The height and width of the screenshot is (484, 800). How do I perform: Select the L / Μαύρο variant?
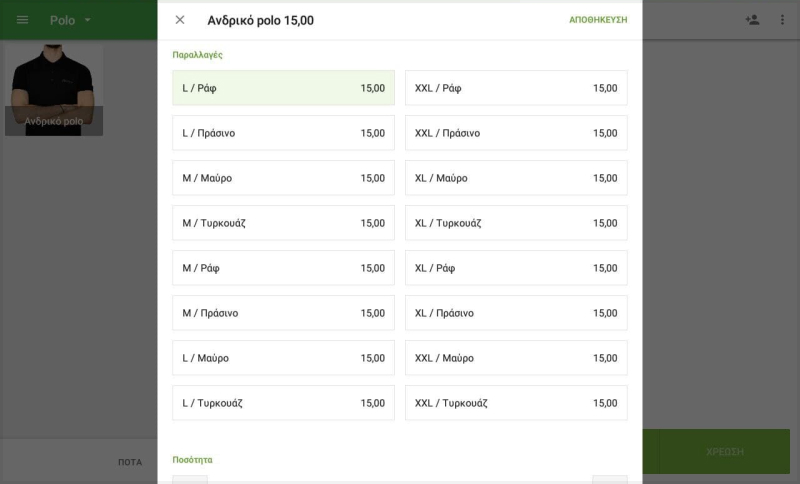tap(283, 358)
